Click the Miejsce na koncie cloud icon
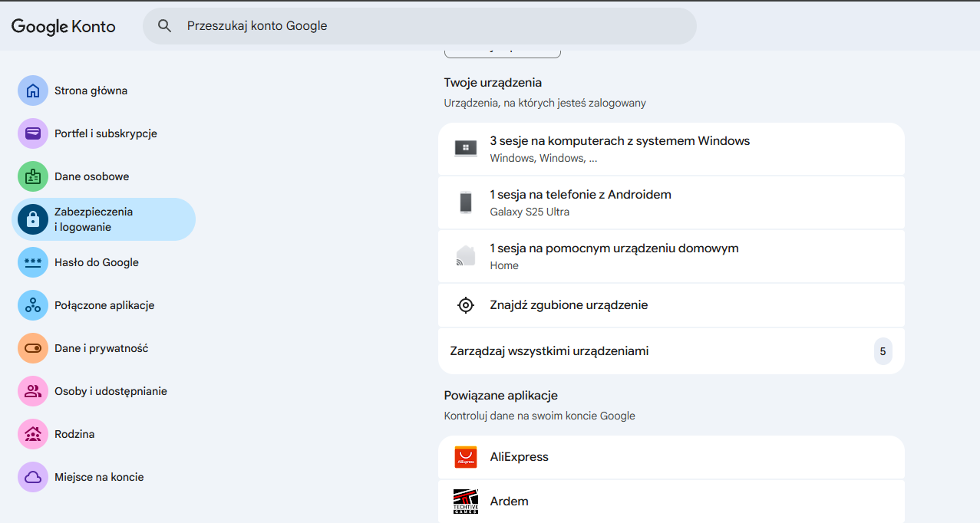Screen dimensions: 980x523 [33, 477]
